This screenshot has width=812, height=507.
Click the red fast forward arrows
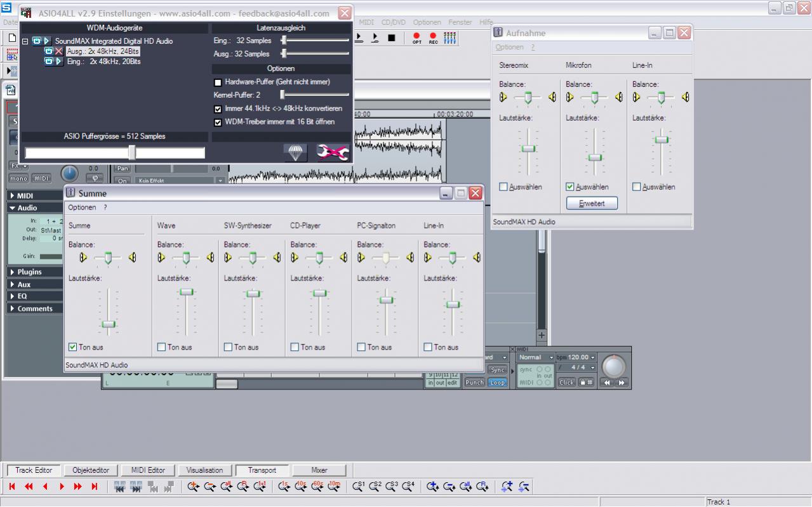[x=78, y=487]
